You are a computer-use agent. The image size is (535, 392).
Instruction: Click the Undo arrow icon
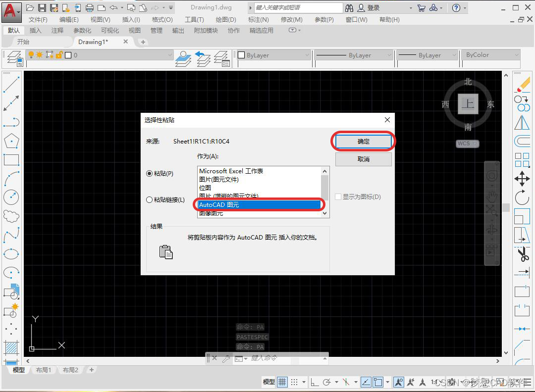113,8
